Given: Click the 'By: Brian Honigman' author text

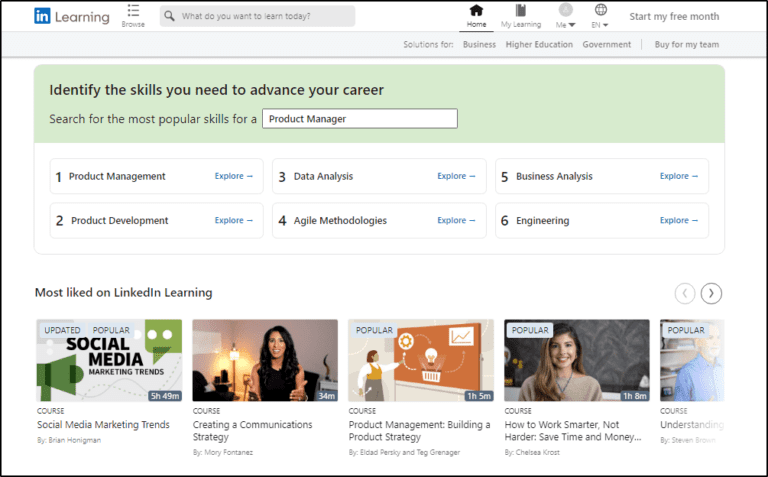Looking at the screenshot, I should pyautogui.click(x=69, y=440).
